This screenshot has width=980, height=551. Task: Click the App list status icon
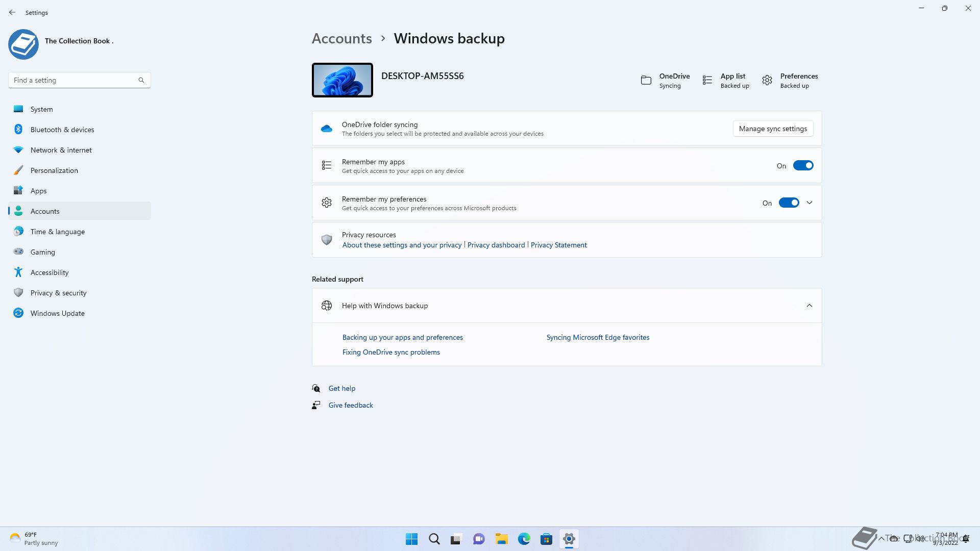point(707,81)
